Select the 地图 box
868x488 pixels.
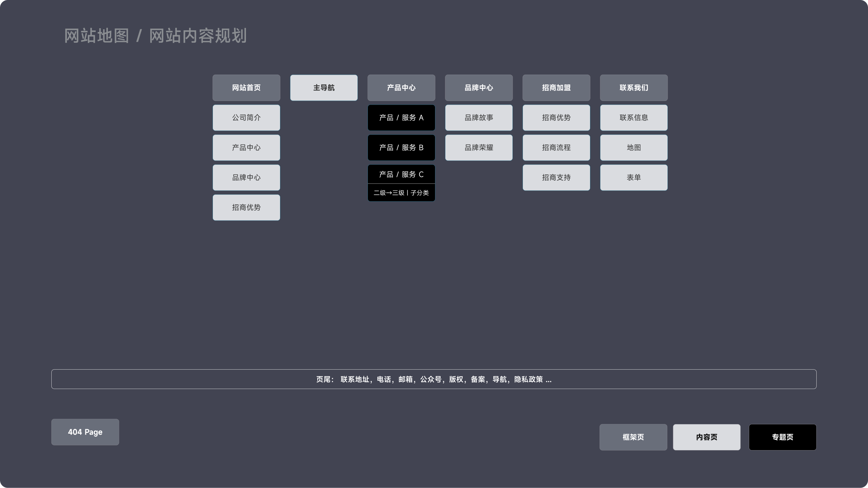tap(634, 148)
